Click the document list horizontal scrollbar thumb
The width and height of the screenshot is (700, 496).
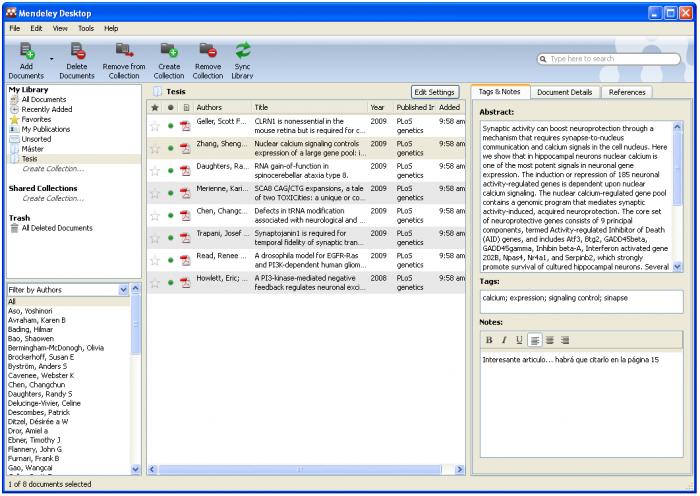click(300, 469)
